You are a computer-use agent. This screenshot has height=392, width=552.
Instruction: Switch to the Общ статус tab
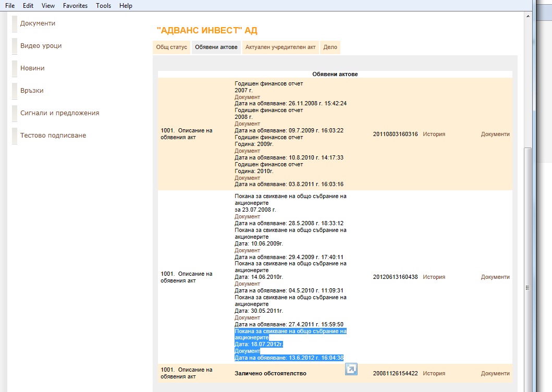171,47
